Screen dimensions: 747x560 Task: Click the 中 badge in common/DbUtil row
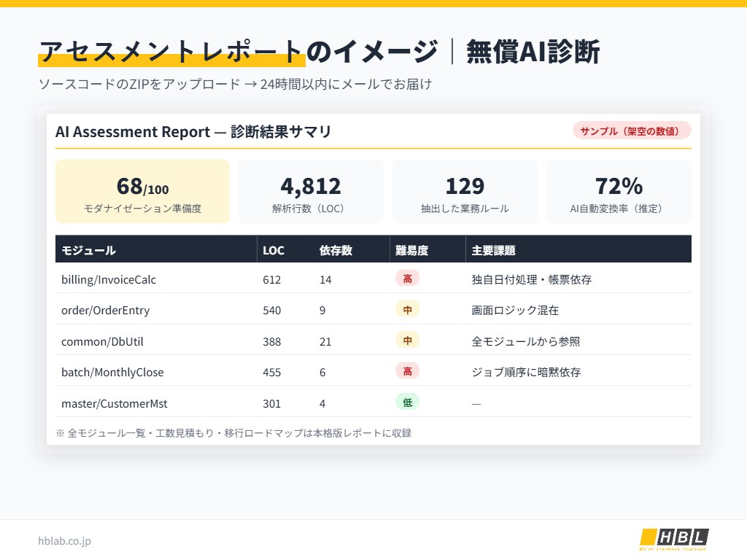point(407,341)
